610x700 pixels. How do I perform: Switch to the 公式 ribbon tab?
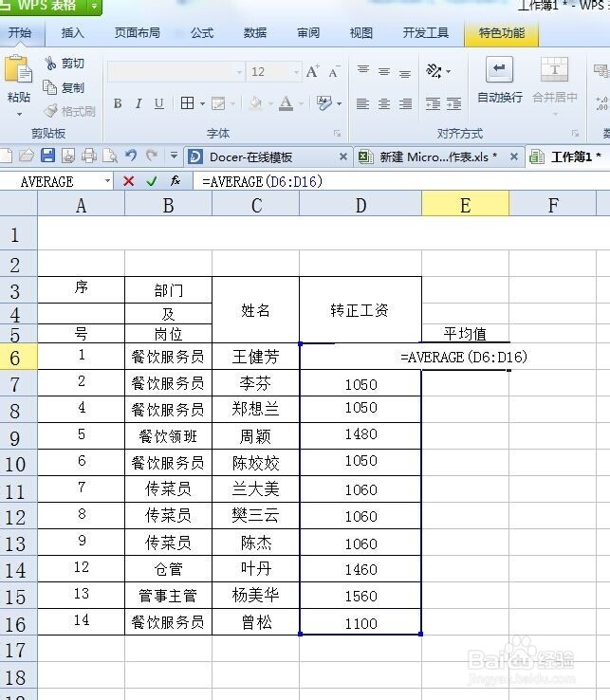pyautogui.click(x=202, y=32)
